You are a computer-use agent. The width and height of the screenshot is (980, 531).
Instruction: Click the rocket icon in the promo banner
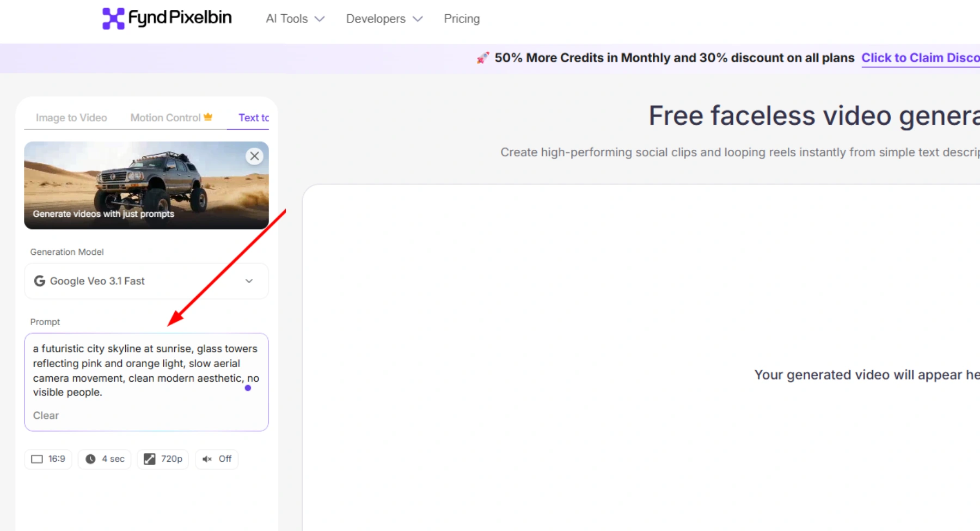click(482, 58)
